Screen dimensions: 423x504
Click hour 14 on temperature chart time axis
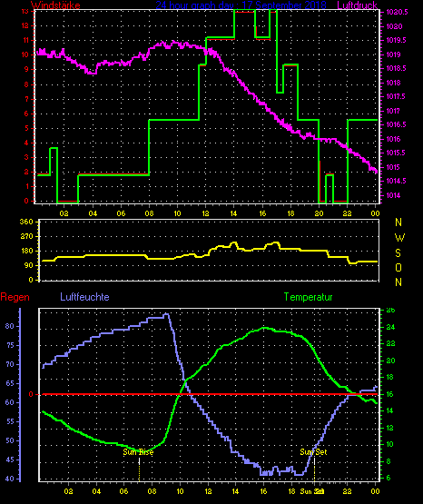(x=235, y=491)
